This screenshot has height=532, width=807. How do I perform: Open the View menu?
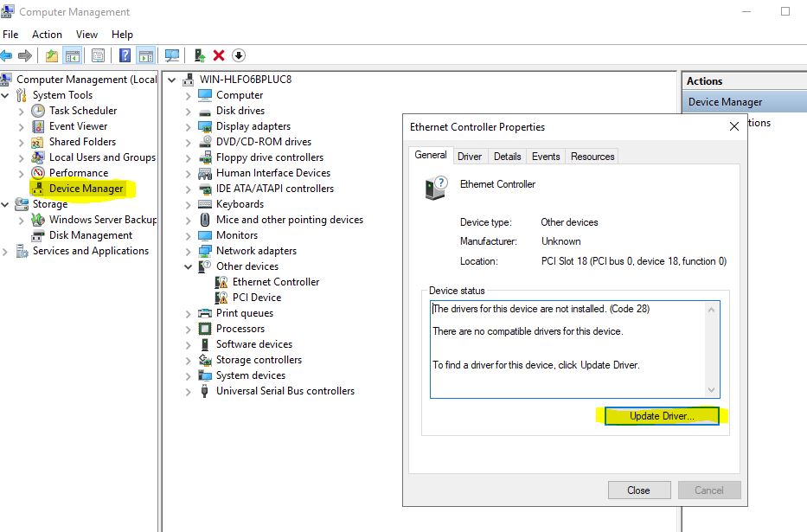pos(86,35)
